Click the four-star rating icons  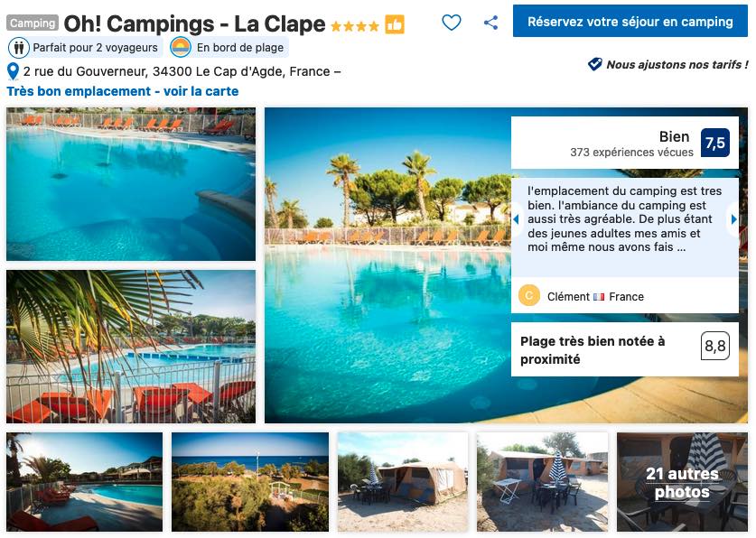click(355, 26)
